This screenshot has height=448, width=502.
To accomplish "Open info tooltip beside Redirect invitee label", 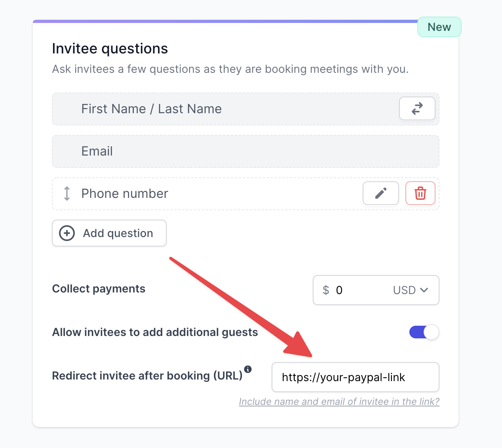I will (x=248, y=369).
